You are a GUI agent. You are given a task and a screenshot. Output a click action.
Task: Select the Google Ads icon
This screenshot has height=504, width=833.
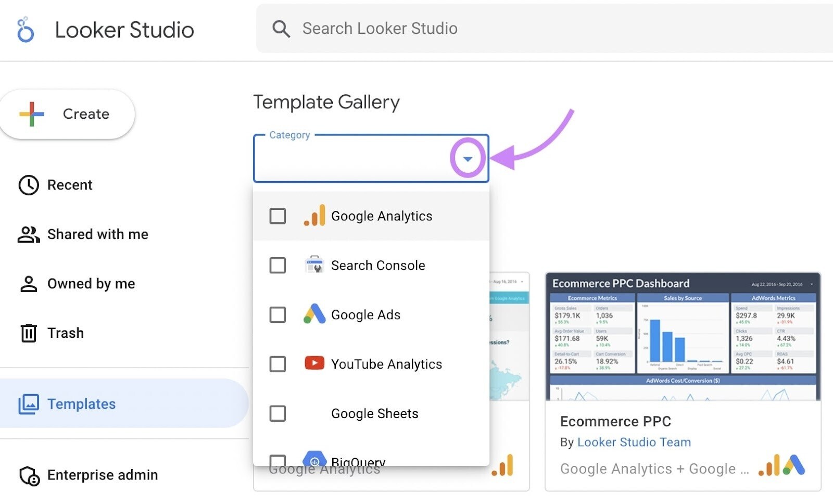[314, 314]
